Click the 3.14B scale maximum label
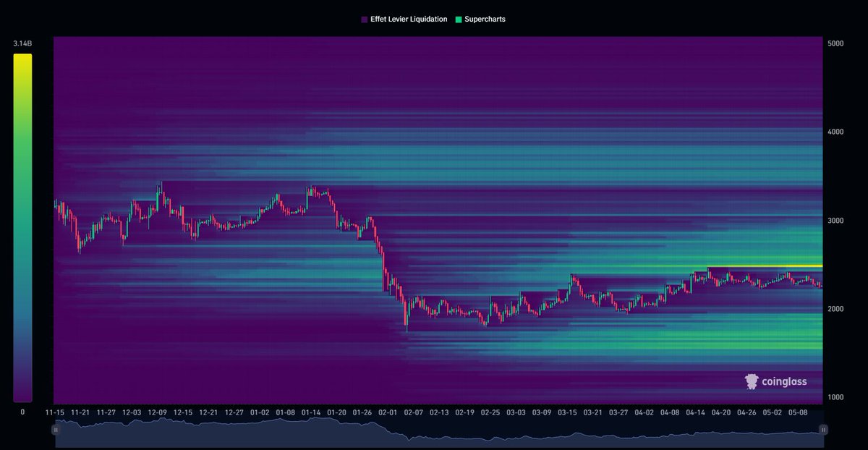This screenshot has width=868, height=450. (x=22, y=44)
